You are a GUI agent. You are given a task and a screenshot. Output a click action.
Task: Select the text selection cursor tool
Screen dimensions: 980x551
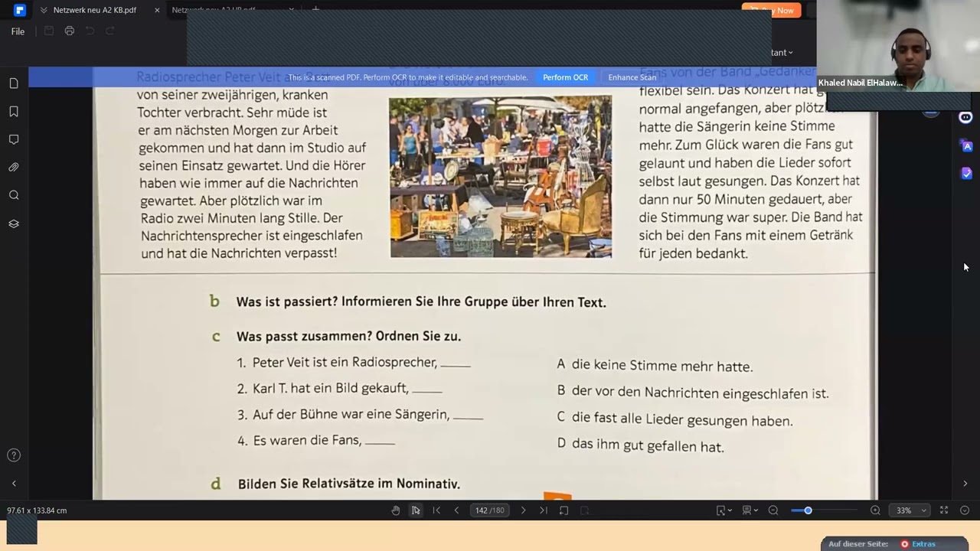(416, 510)
